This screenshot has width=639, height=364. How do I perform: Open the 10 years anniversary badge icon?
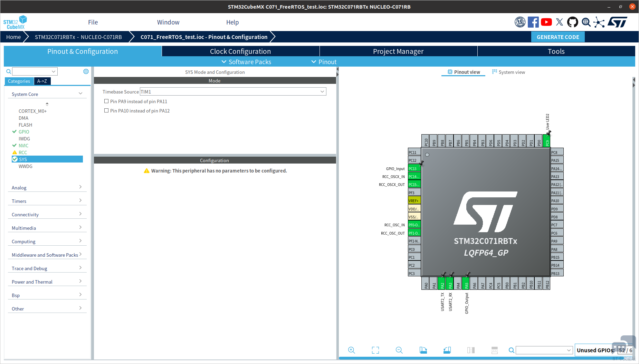coord(520,22)
